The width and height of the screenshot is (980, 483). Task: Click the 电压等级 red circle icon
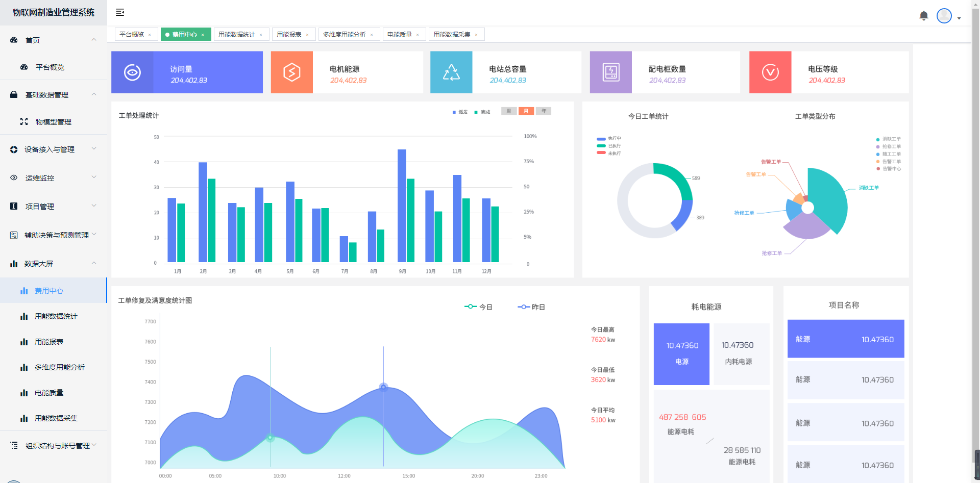click(770, 72)
